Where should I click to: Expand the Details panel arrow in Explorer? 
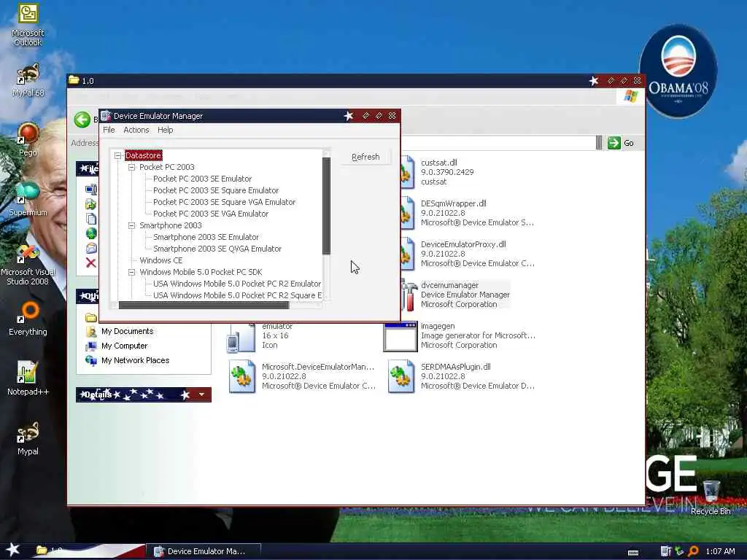(201, 394)
